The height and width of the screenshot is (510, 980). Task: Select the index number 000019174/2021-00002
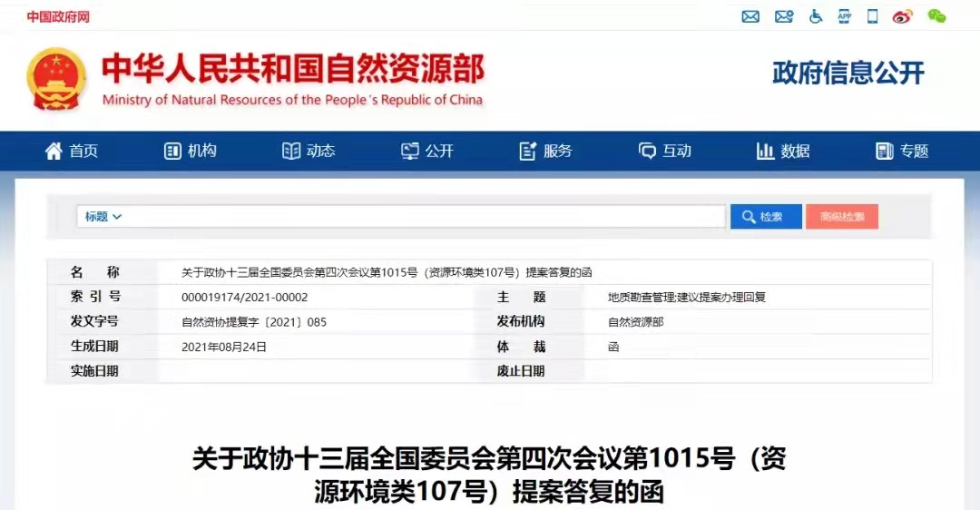point(244,298)
